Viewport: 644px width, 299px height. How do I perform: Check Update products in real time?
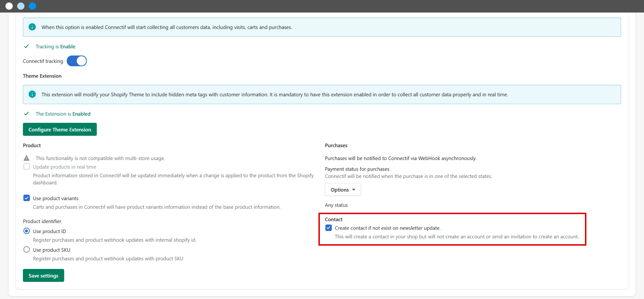tap(26, 167)
